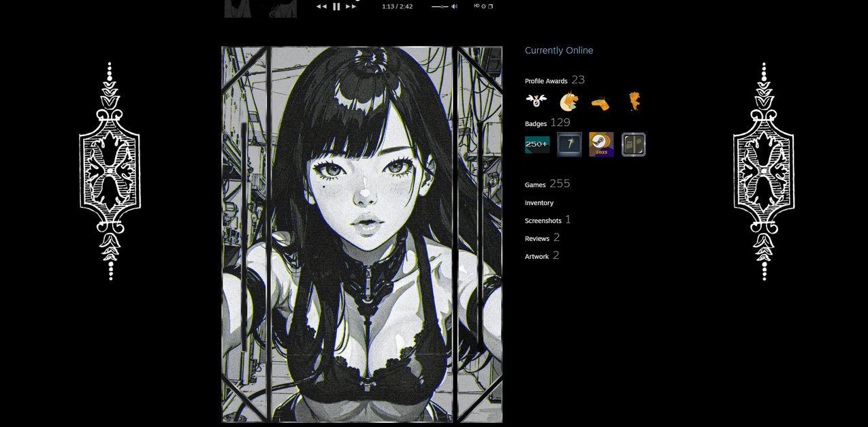Screen dimensions: 868x427
Task: Open the Reviews link
Action: pyautogui.click(x=543, y=238)
